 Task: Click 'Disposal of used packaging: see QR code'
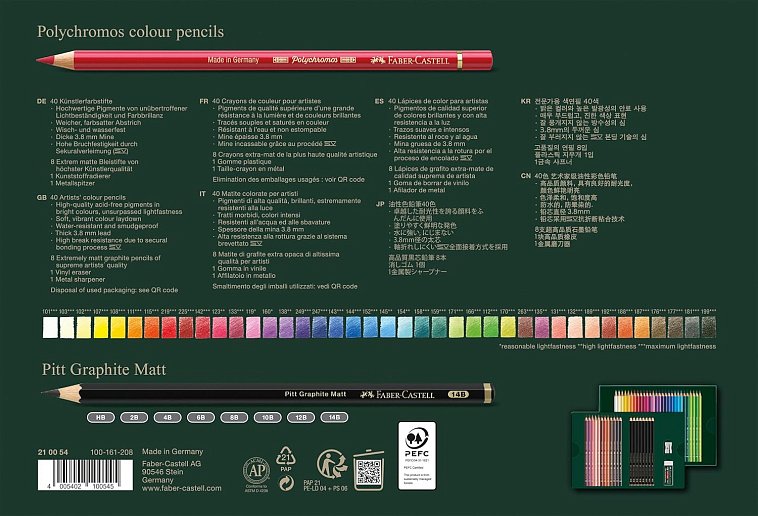pos(115,290)
